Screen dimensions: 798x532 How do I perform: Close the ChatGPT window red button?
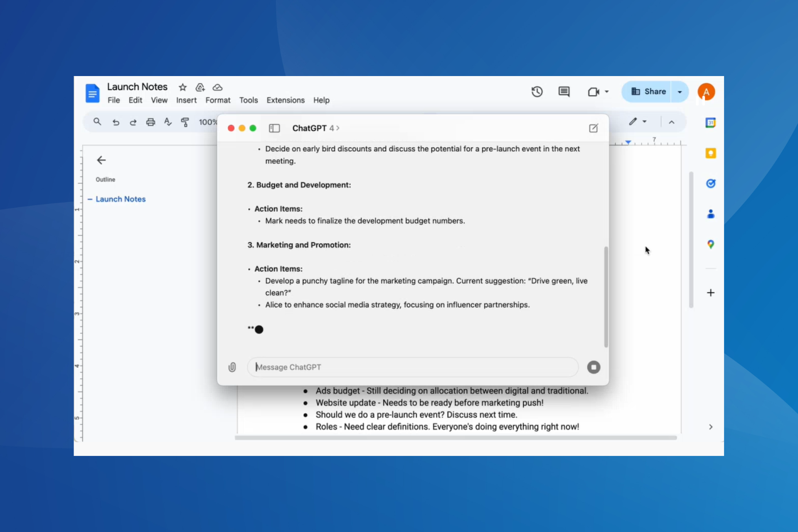point(231,128)
